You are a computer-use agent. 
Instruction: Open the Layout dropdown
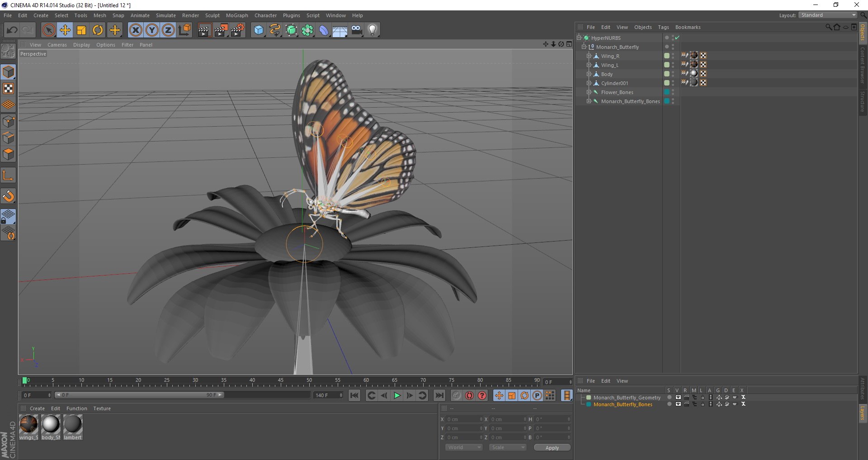828,15
